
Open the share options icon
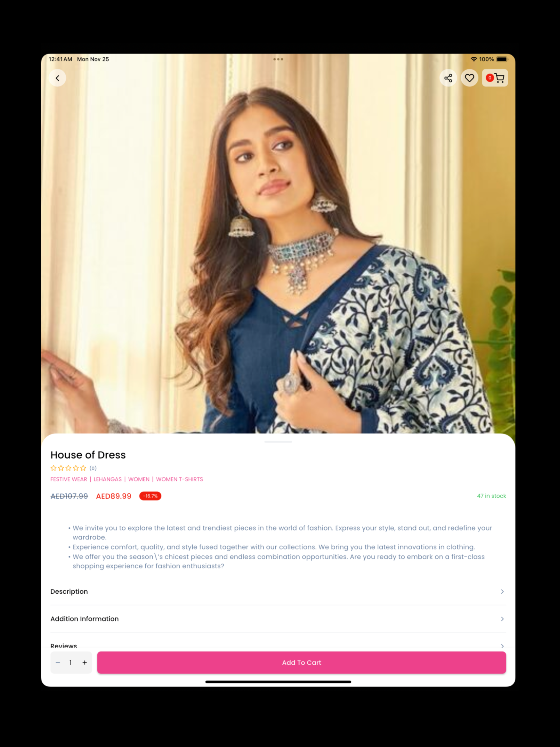point(448,78)
